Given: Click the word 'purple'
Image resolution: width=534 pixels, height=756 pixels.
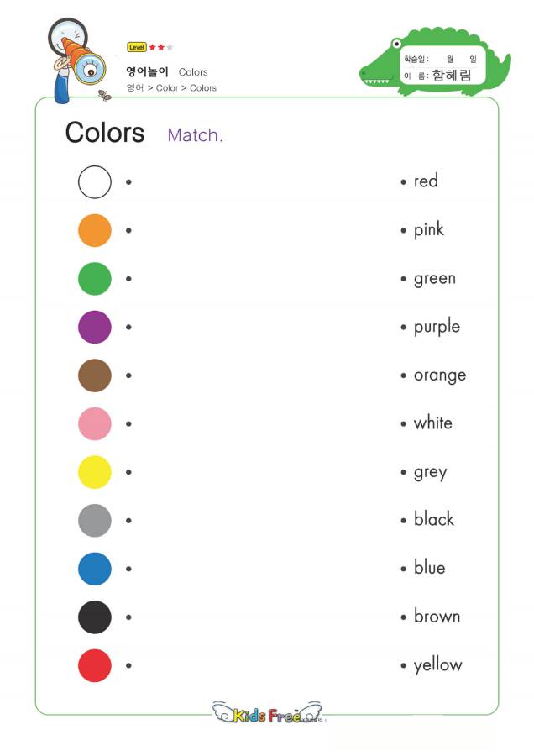Looking at the screenshot, I should tap(437, 328).
